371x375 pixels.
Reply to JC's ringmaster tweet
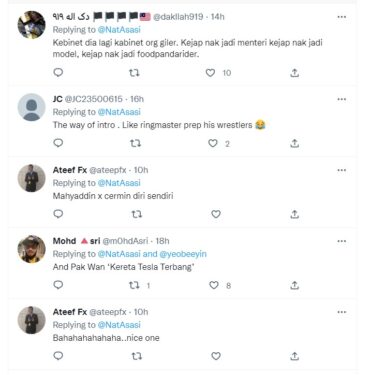58,143
